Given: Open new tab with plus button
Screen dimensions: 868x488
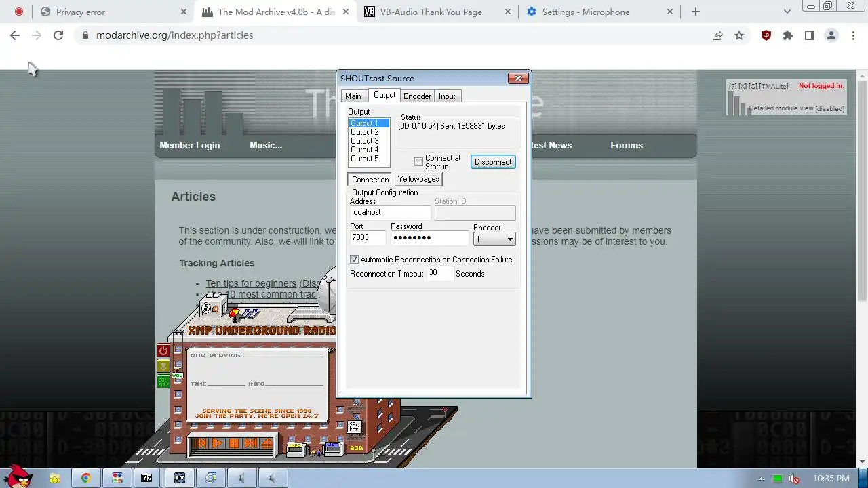Looking at the screenshot, I should 696,12.
